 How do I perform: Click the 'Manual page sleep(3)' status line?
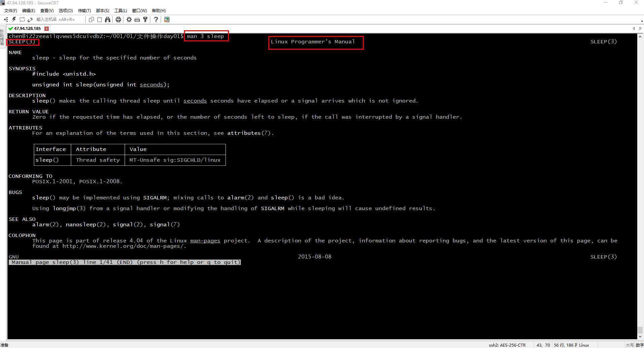(x=125, y=262)
